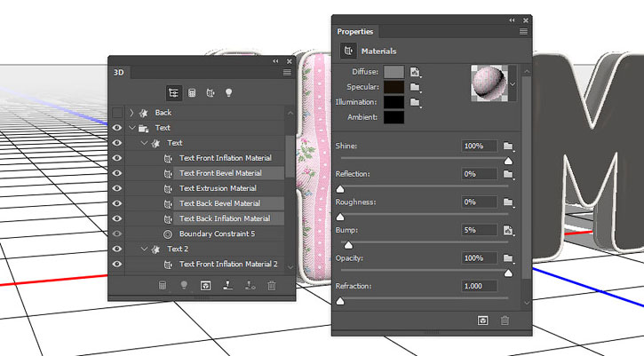Collapse the Properties panel with double arrows
The image size is (644, 356).
(512, 20)
